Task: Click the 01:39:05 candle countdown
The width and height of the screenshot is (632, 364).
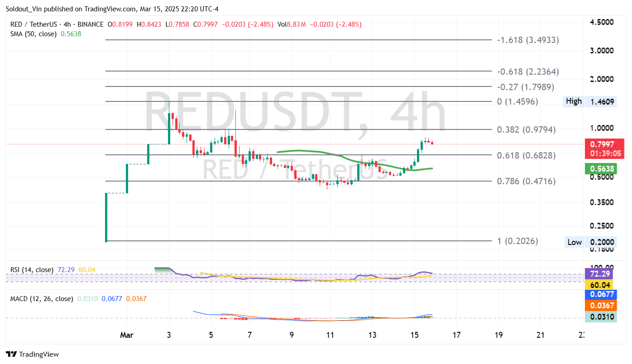Action: point(605,154)
